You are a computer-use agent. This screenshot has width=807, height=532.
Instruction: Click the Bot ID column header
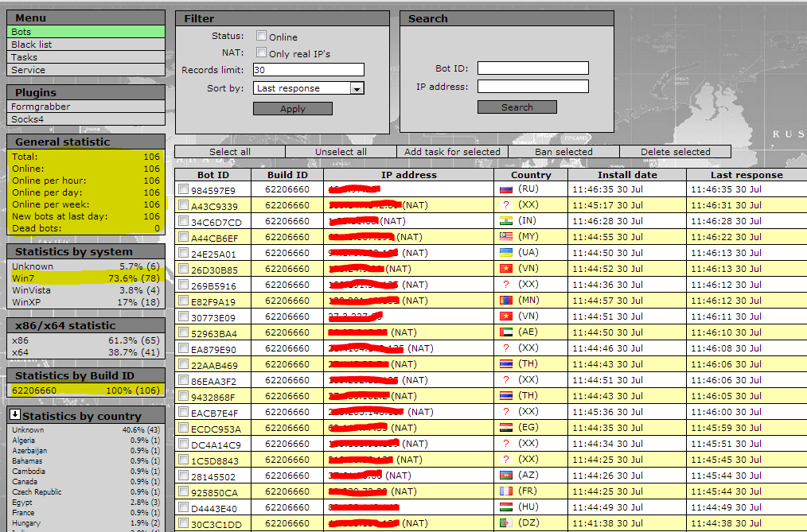coord(213,175)
